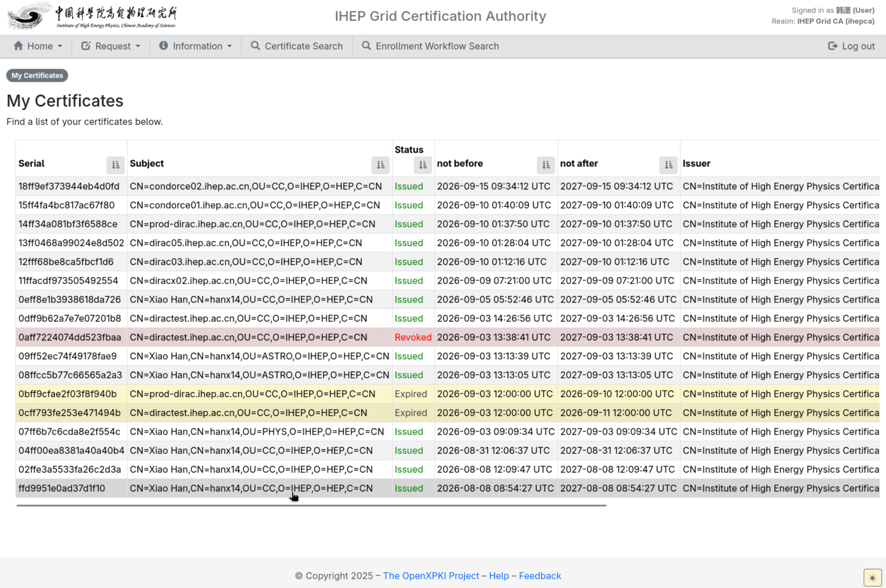Open the Request dropdown menu

111,46
